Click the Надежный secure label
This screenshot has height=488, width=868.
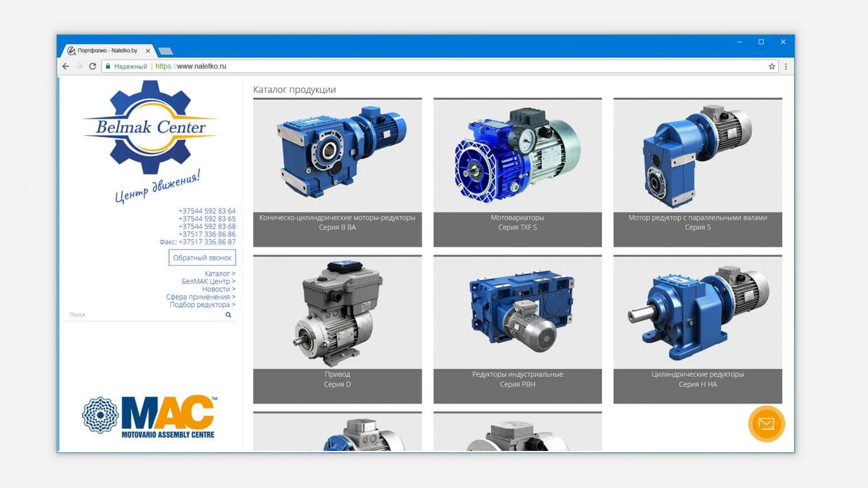pyautogui.click(x=131, y=67)
